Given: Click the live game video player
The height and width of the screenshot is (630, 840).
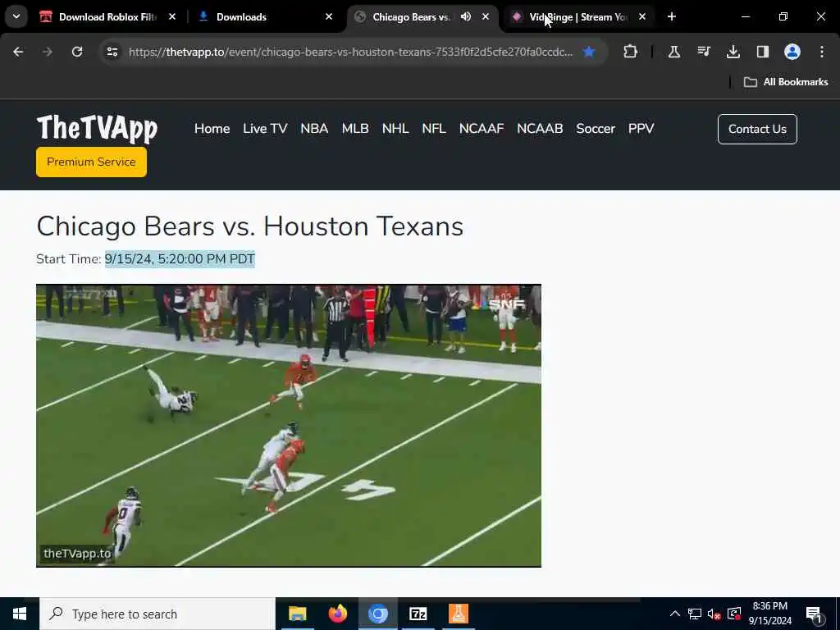Looking at the screenshot, I should tap(289, 426).
